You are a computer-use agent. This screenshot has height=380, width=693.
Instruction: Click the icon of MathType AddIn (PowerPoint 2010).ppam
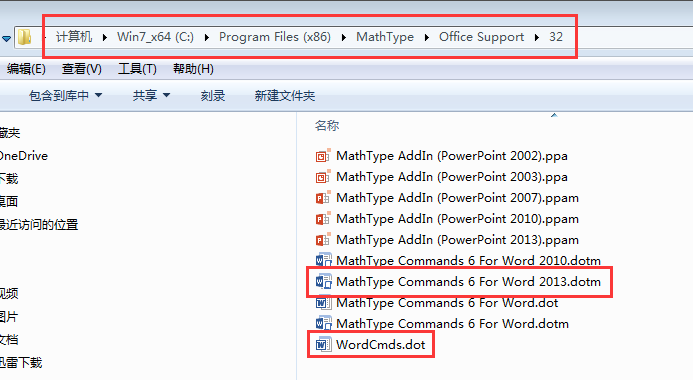click(x=323, y=219)
